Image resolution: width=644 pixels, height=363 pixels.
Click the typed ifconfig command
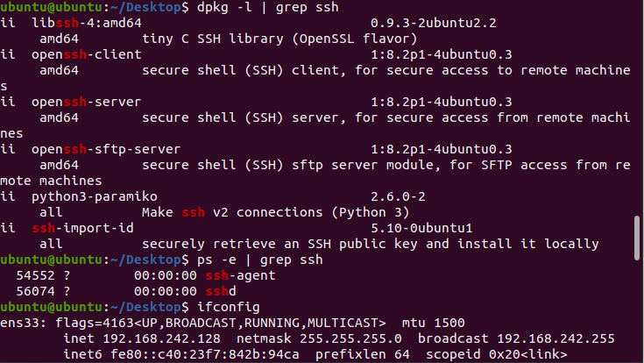pos(229,307)
